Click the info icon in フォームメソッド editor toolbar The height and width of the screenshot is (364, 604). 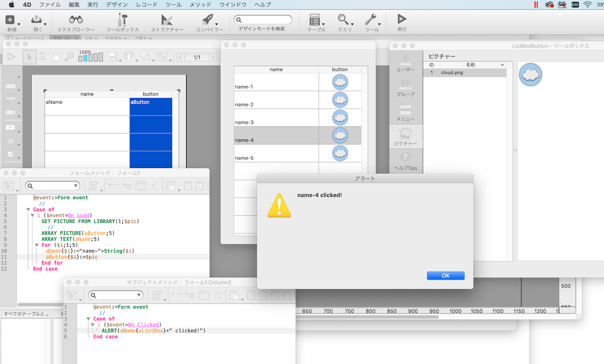[154, 186]
